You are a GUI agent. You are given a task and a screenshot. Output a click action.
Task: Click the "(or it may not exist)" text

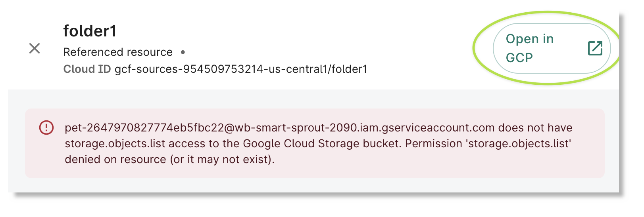click(222, 159)
